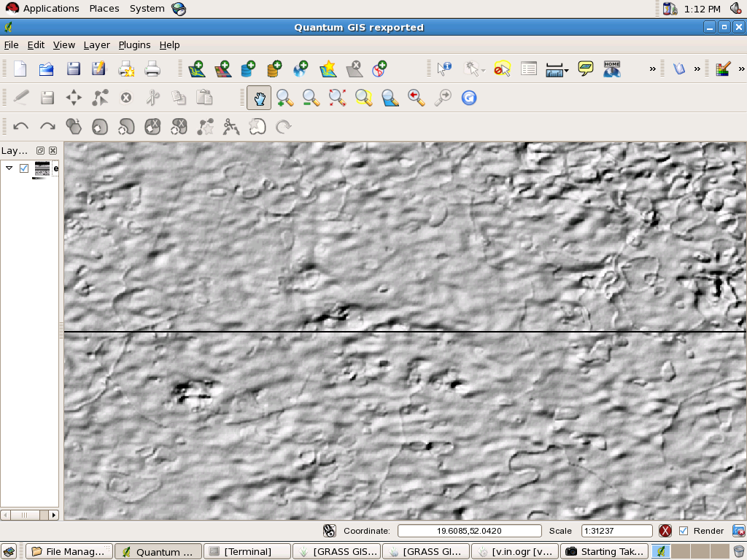This screenshot has height=560, width=747.
Task: Click the Add Raster Layer icon
Action: [222, 69]
